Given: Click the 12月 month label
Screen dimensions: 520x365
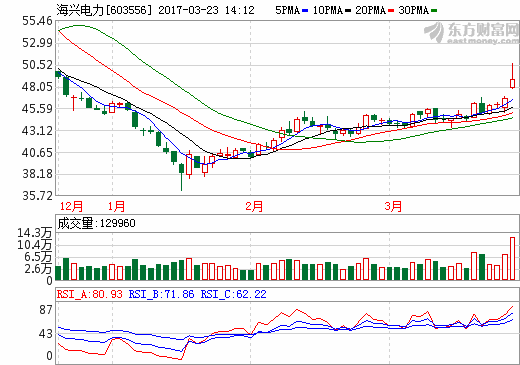Looking at the screenshot, I should pyautogui.click(x=71, y=206).
